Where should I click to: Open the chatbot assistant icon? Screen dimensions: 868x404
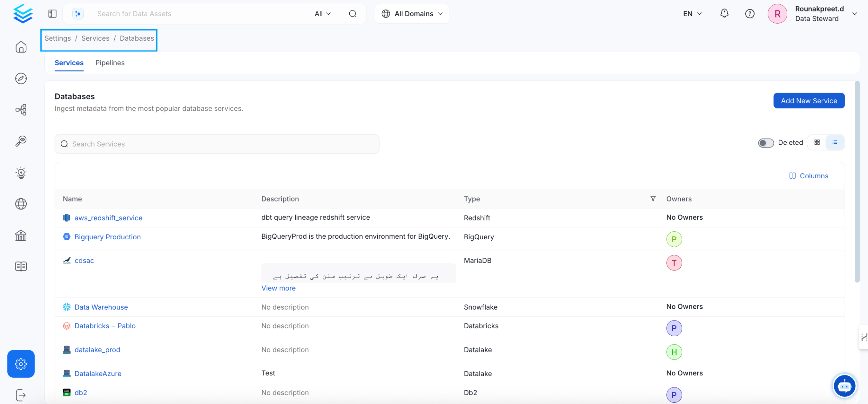(x=844, y=386)
